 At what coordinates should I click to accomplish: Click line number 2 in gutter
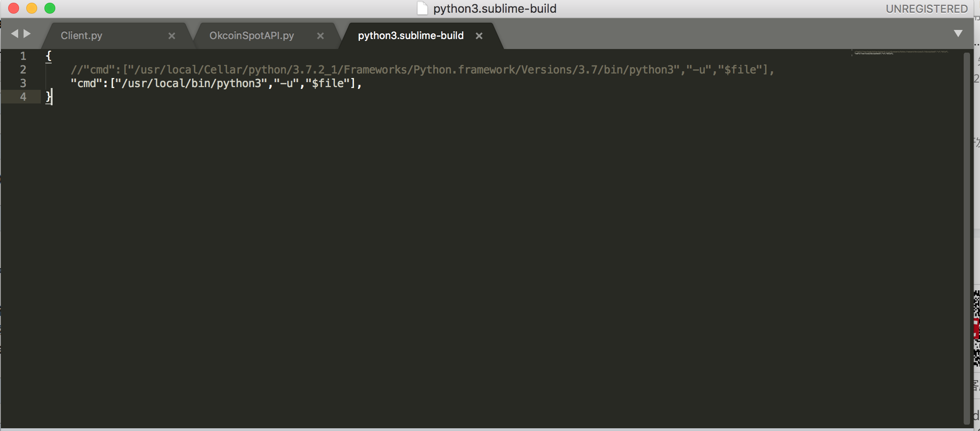23,69
